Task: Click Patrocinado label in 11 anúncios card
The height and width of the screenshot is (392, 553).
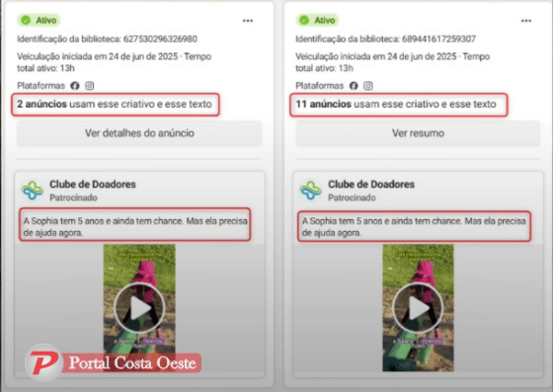Action: (x=352, y=197)
